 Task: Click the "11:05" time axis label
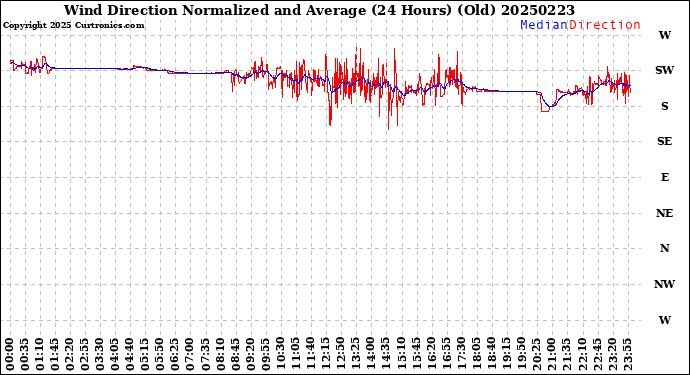click(296, 354)
